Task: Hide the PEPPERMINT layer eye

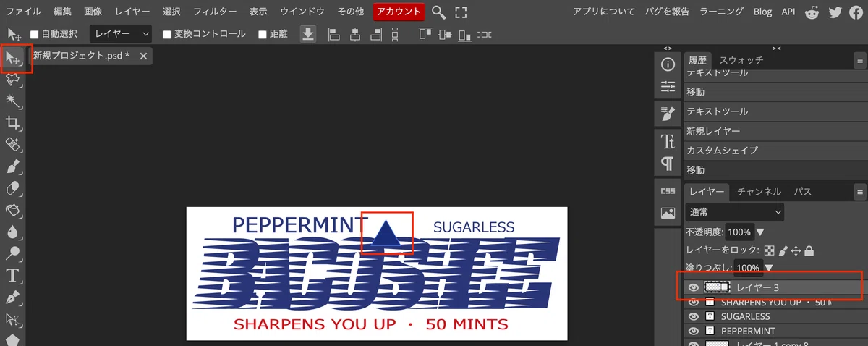Action: coord(694,331)
